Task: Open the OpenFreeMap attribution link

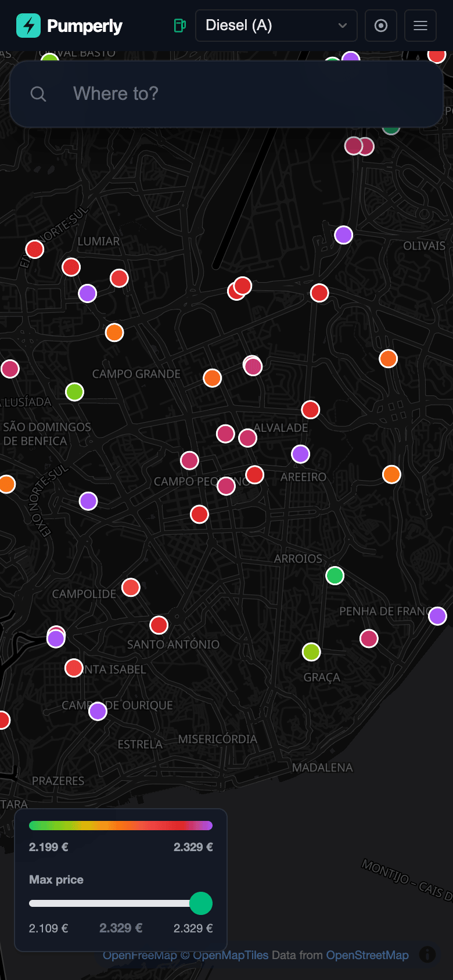Action: tap(140, 955)
